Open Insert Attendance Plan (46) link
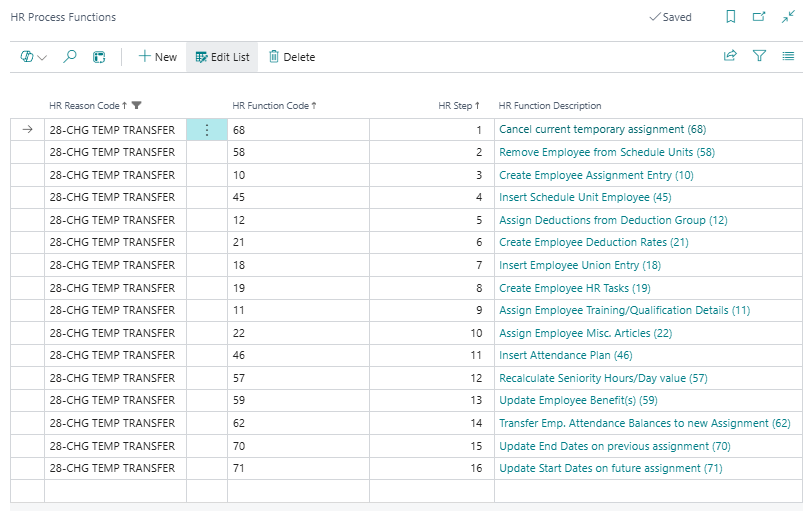The height and width of the screenshot is (511, 812). 566,355
